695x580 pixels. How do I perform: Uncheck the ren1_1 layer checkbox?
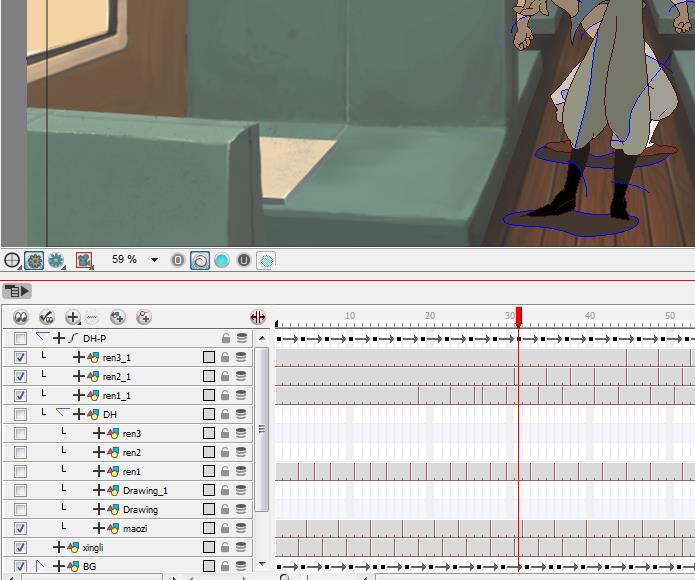pyautogui.click(x=20, y=395)
